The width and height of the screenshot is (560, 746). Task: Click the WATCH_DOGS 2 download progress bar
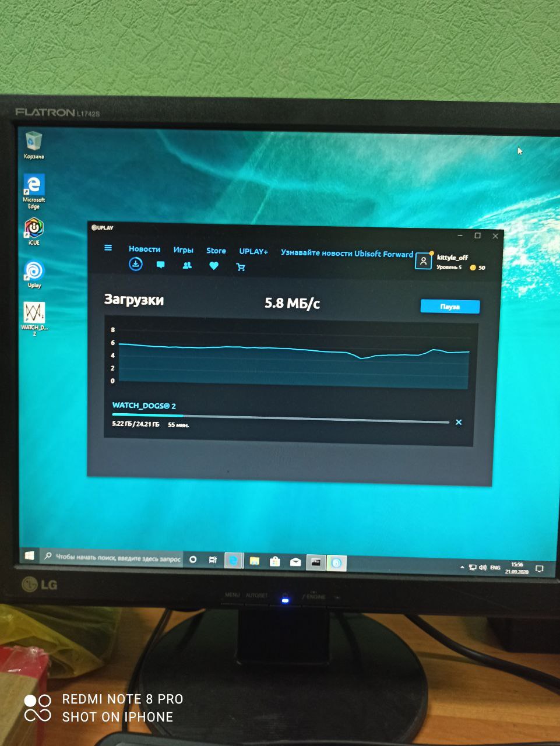(x=280, y=418)
